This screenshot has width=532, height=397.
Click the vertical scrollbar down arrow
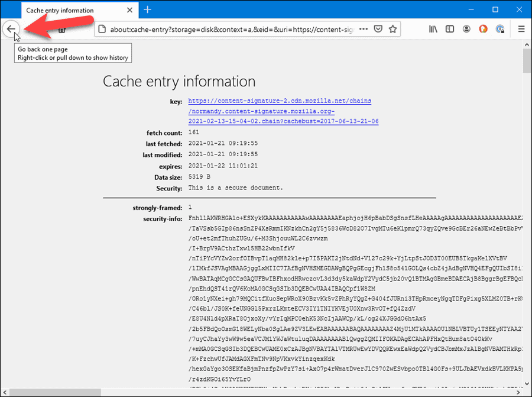pos(527,383)
